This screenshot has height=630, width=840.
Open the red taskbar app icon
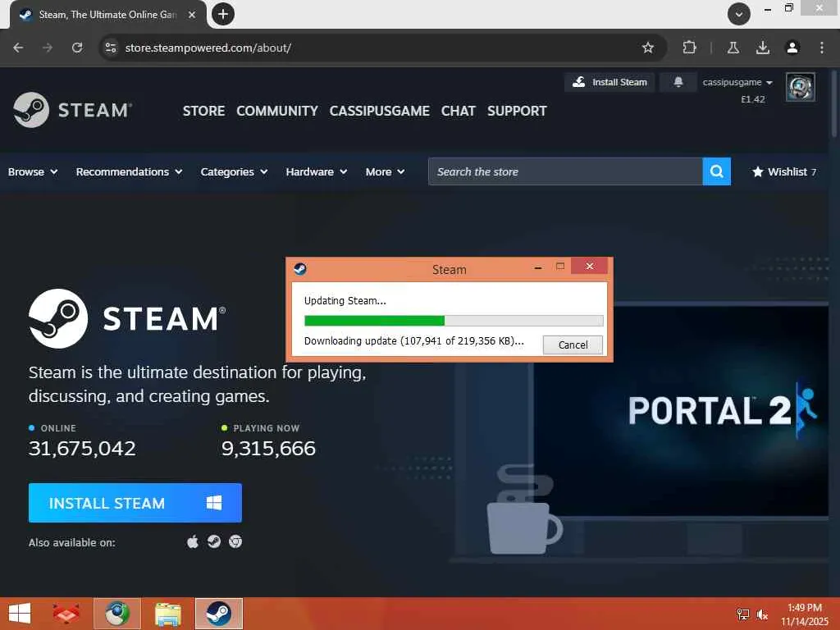tap(66, 614)
